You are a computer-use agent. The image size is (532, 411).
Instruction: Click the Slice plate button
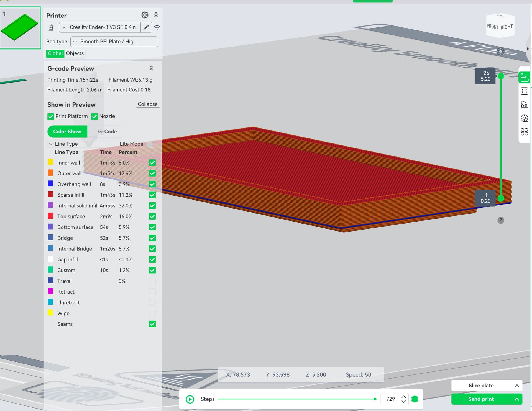point(481,386)
